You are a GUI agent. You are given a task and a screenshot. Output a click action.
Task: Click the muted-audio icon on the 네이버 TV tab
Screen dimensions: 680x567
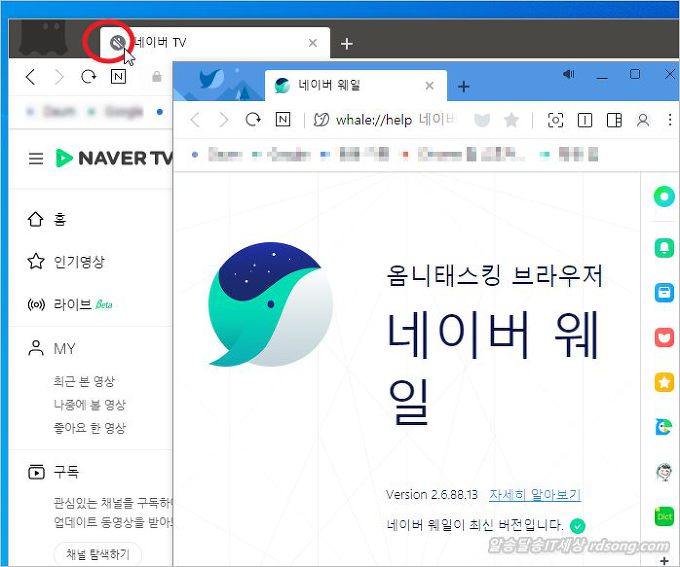coord(116,42)
